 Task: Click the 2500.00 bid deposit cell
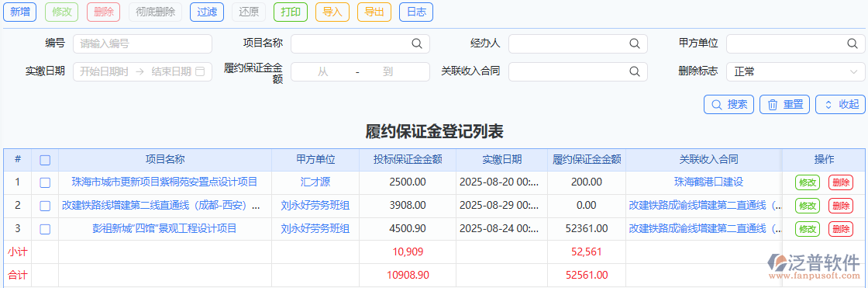[408, 182]
